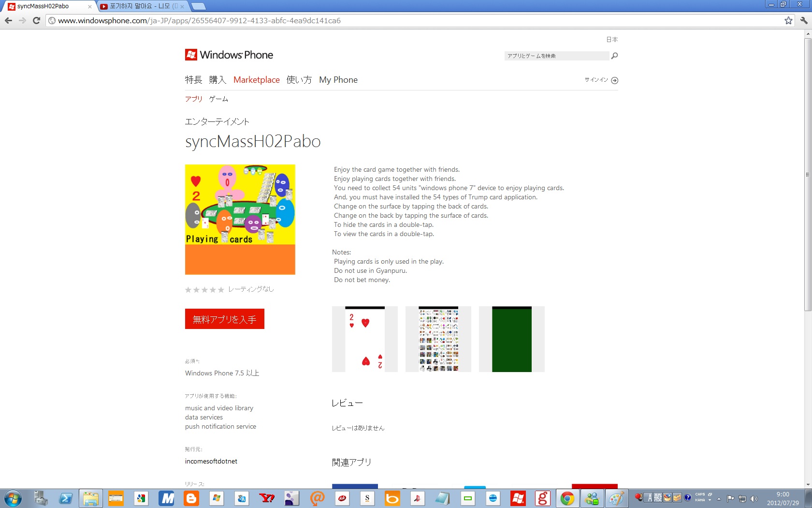This screenshot has height=508, width=812.
Task: Open the My Phone navigation item
Action: (x=338, y=80)
